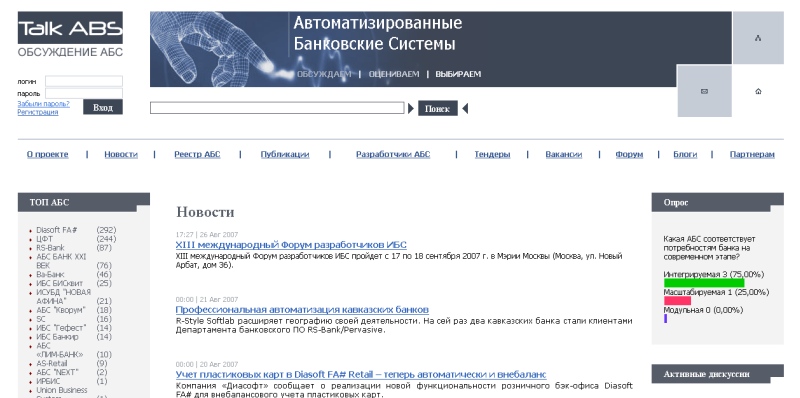The height and width of the screenshot is (398, 800).
Task: Click the Talk ABS logo
Action: 70,28
